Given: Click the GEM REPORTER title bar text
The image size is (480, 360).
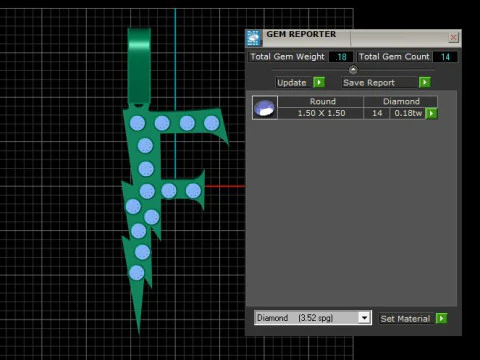Looking at the screenshot, I should [301, 34].
